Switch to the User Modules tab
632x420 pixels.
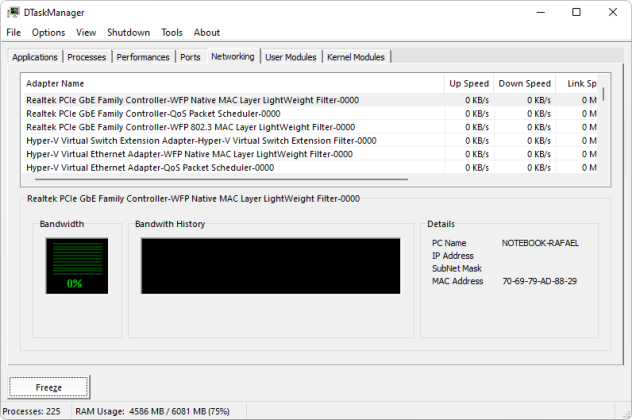(x=291, y=57)
